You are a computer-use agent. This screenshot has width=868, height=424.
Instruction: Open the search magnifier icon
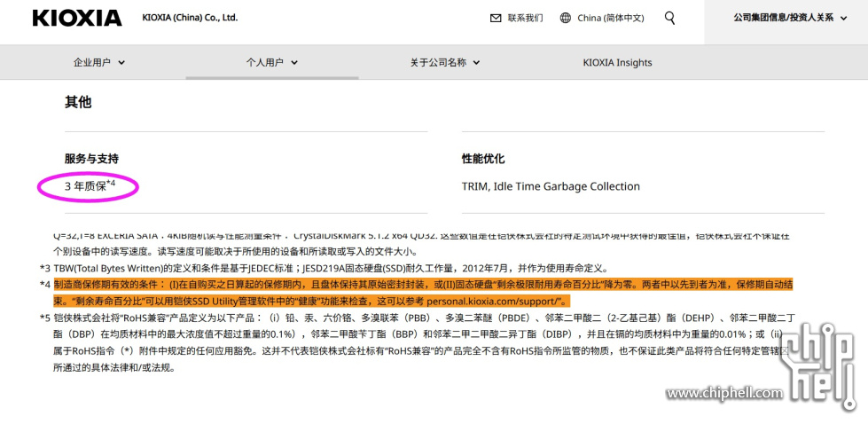coord(669,19)
